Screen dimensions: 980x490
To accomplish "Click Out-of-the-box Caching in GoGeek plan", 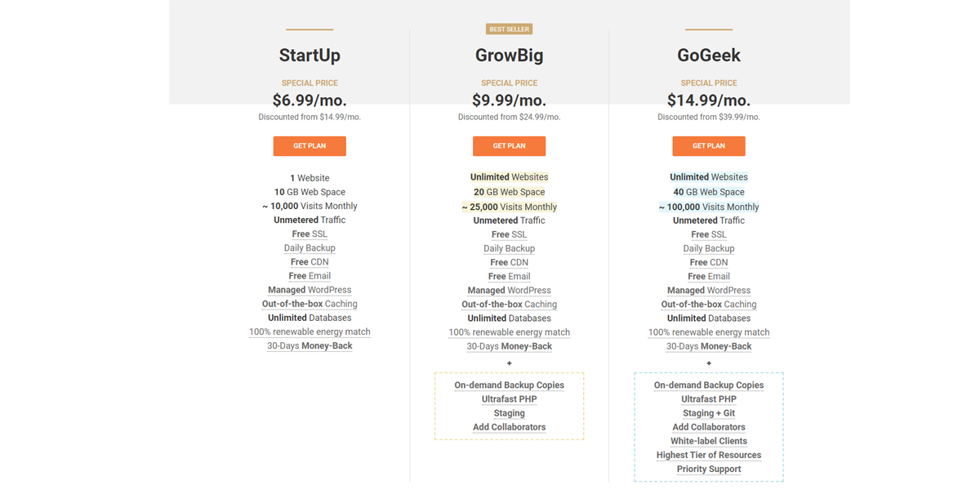I will click(709, 305).
